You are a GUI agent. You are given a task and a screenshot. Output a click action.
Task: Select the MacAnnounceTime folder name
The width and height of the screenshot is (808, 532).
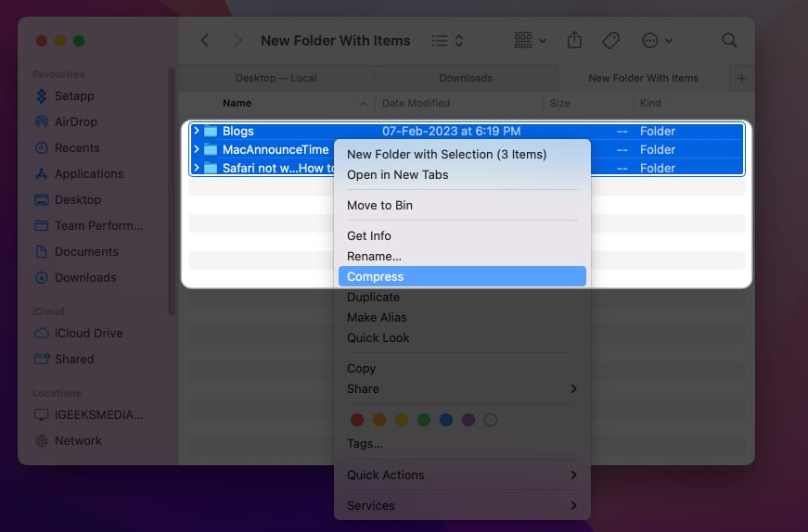[276, 150]
